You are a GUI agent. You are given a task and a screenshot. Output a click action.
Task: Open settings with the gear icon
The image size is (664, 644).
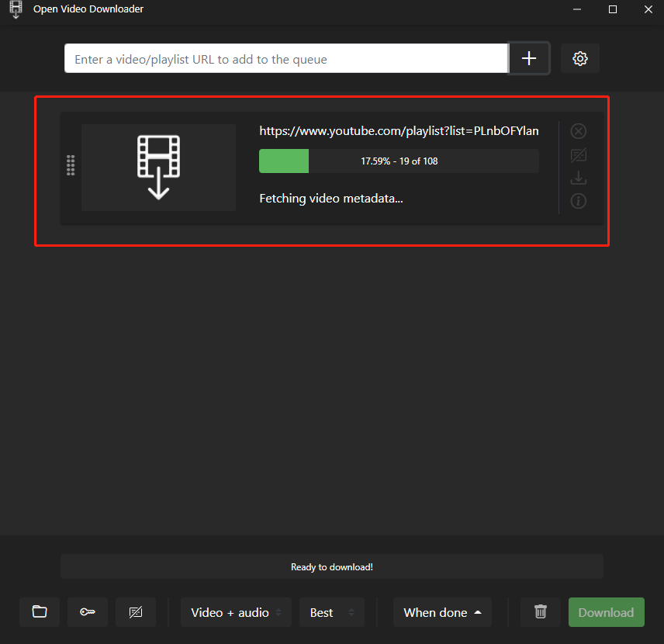point(579,58)
